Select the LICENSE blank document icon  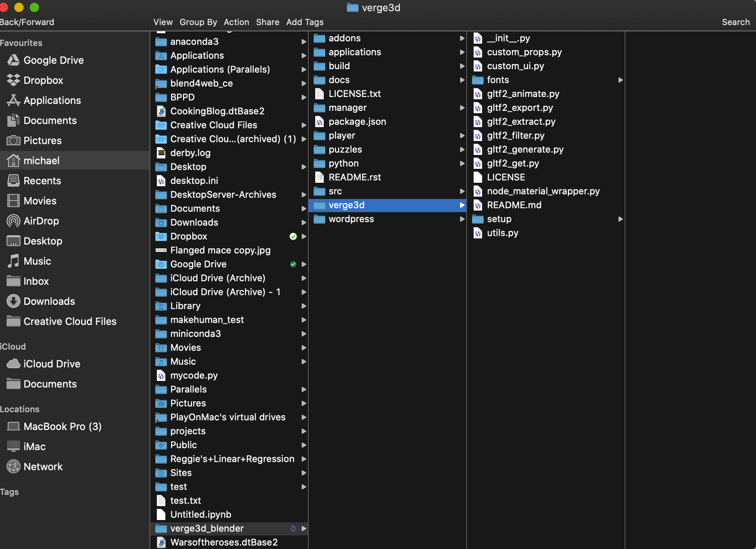pos(478,177)
